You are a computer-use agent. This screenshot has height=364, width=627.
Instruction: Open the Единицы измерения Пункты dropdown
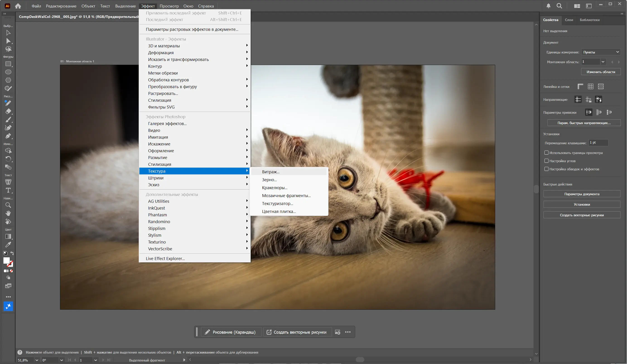click(x=601, y=52)
